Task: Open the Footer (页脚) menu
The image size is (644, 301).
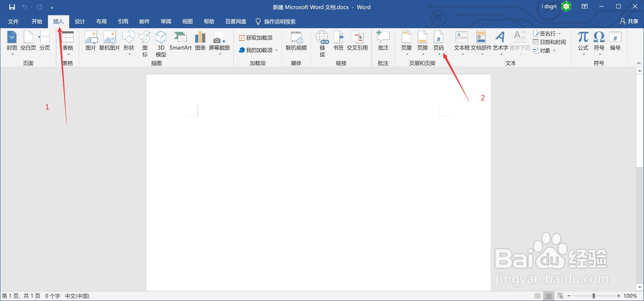Action: 423,43
